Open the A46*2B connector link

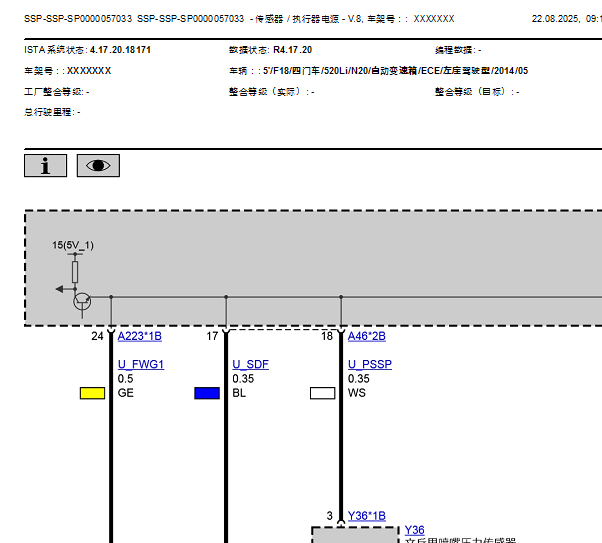367,336
